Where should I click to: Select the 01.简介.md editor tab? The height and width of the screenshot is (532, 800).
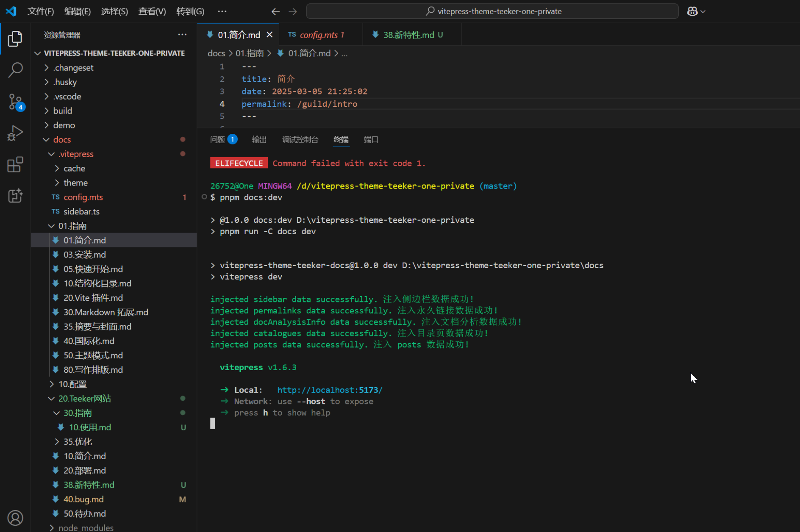(239, 35)
